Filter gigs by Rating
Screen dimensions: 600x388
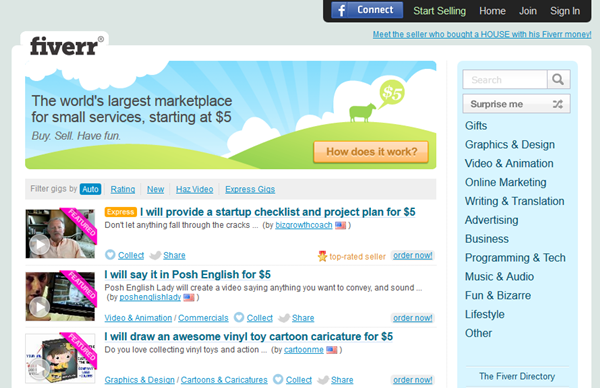tap(123, 189)
